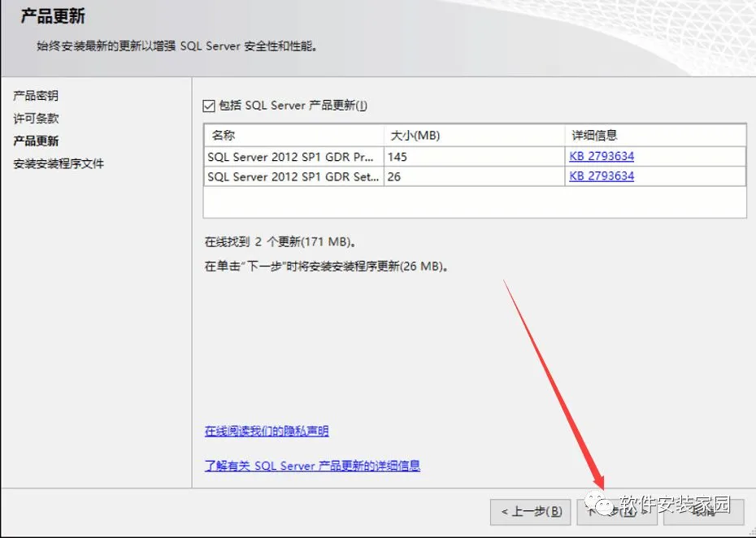Image resolution: width=756 pixels, height=538 pixels.
Task: Open KB 2793634 link in the 145 MB row
Action: [602, 156]
